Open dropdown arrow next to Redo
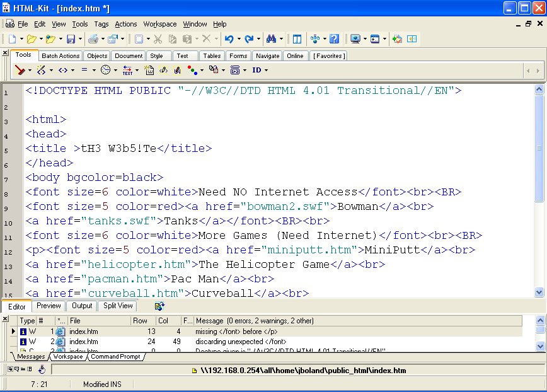This screenshot has width=547, height=392. (258, 38)
